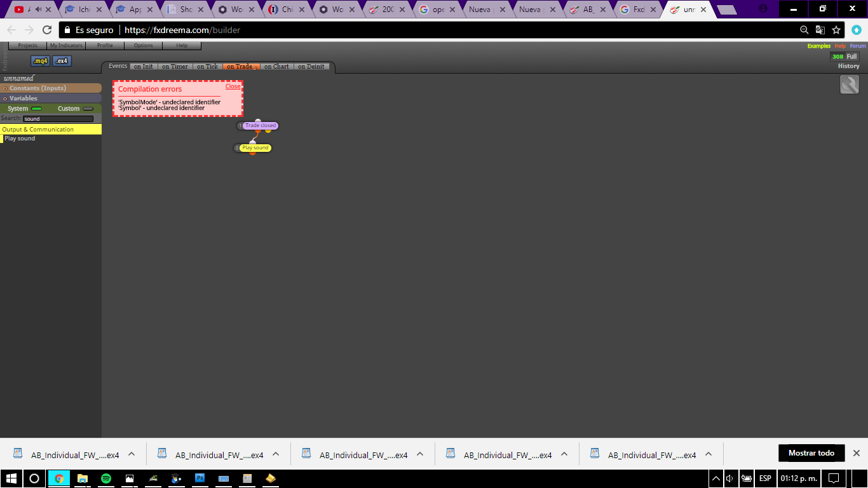The image size is (868, 488).
Task: Switch to the on Timer event tab
Action: pos(175,66)
